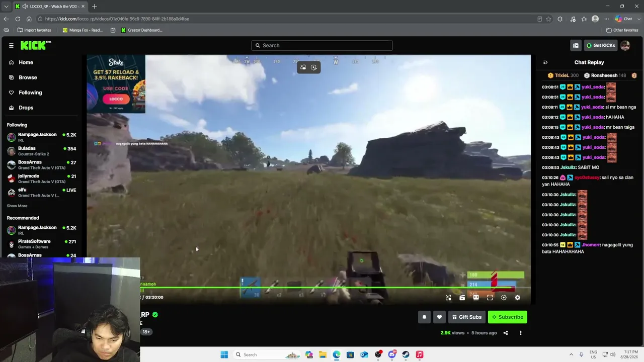Screen dimensions: 644x362
Task: Open the playback speed control
Action: [504, 298]
